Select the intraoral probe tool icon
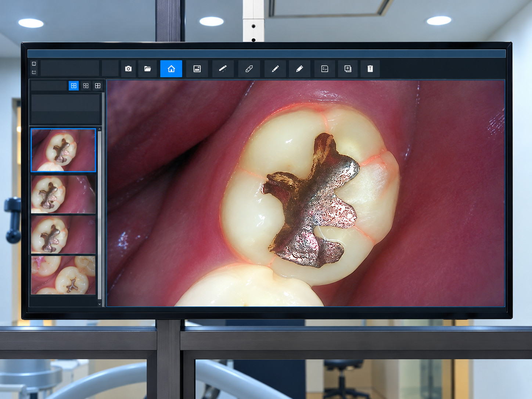Screen dimensions: 532x399 click(x=223, y=69)
